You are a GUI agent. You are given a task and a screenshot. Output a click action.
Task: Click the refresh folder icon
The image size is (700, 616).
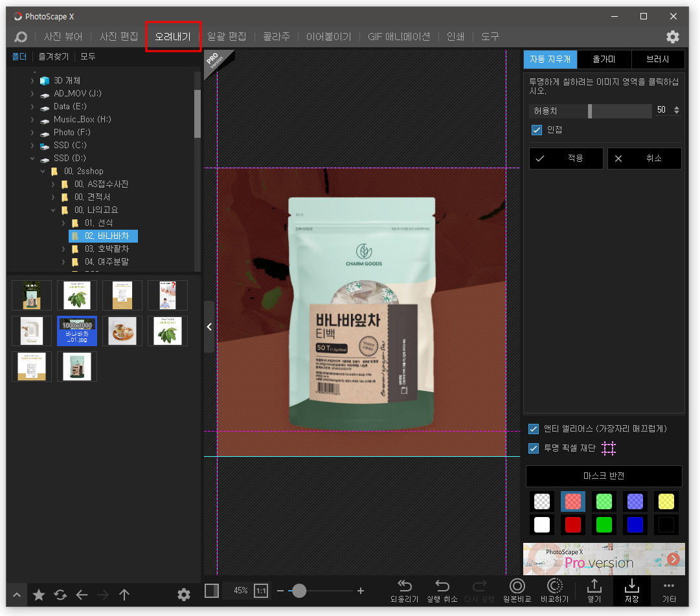[x=60, y=595]
